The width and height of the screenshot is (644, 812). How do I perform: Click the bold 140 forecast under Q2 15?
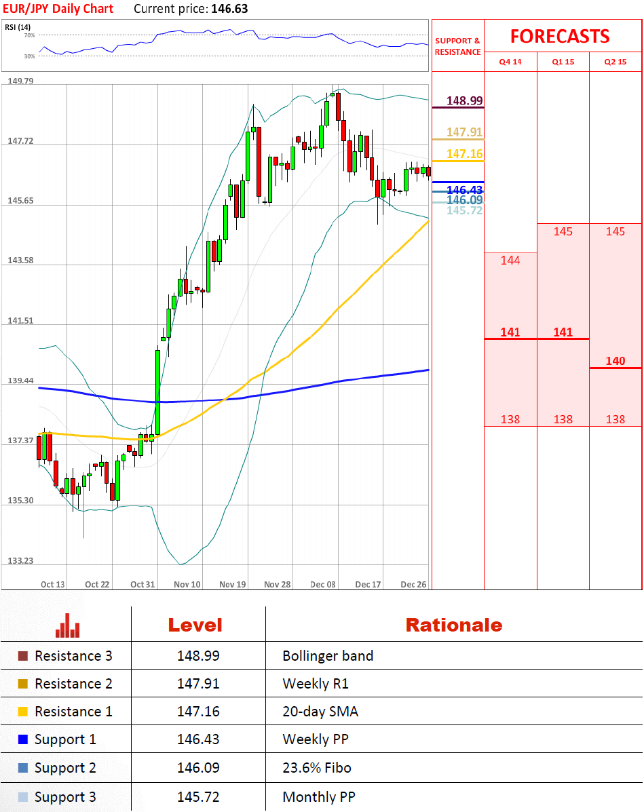click(x=615, y=361)
